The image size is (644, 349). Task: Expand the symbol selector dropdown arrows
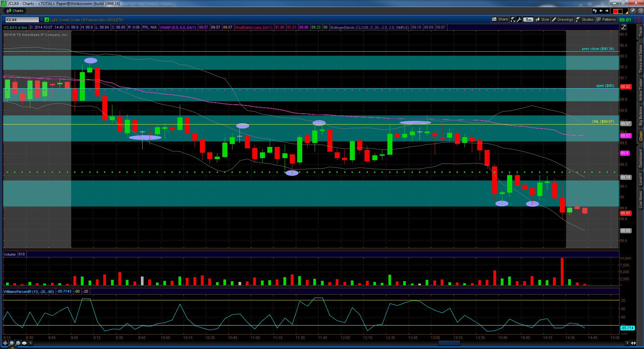click(42, 20)
